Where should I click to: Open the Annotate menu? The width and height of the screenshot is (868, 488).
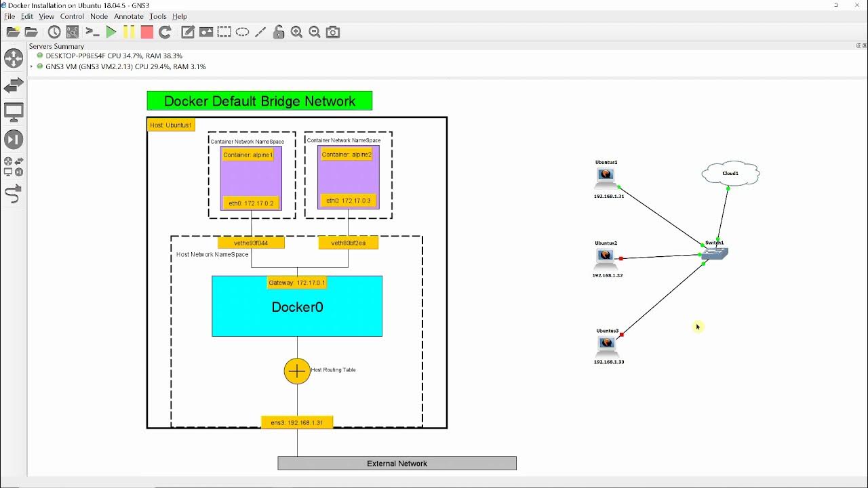pyautogui.click(x=129, y=16)
